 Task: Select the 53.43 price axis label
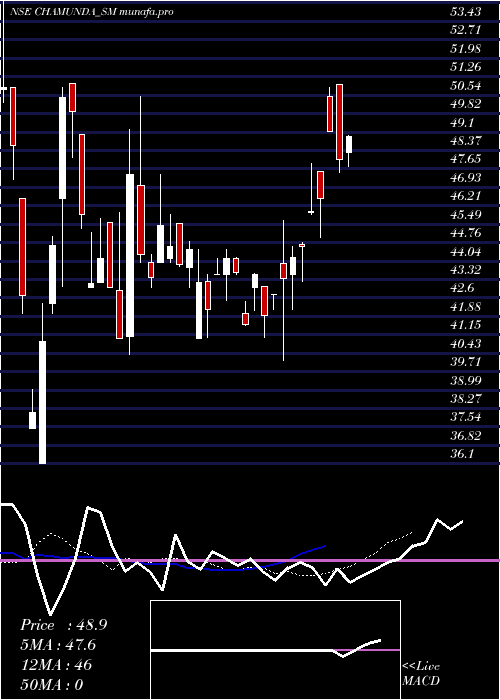465,12
